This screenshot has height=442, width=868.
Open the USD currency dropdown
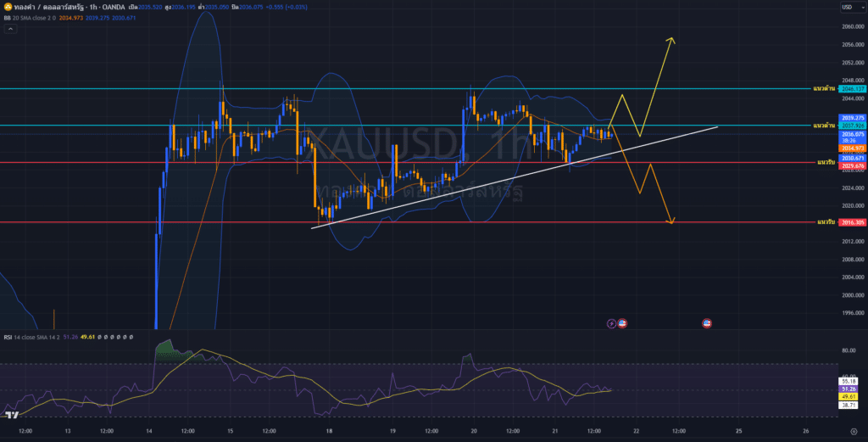(849, 8)
